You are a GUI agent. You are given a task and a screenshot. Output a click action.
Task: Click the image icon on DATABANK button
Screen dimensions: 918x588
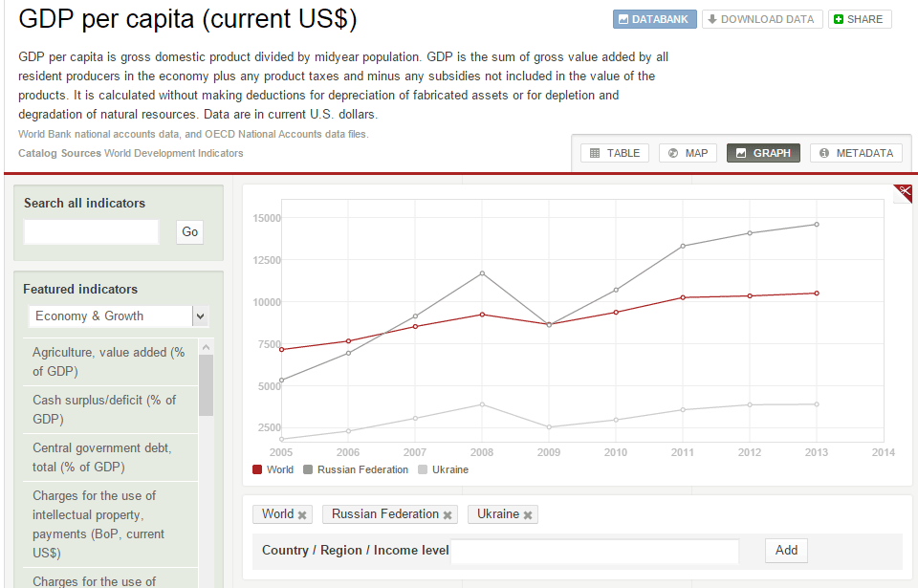click(623, 19)
